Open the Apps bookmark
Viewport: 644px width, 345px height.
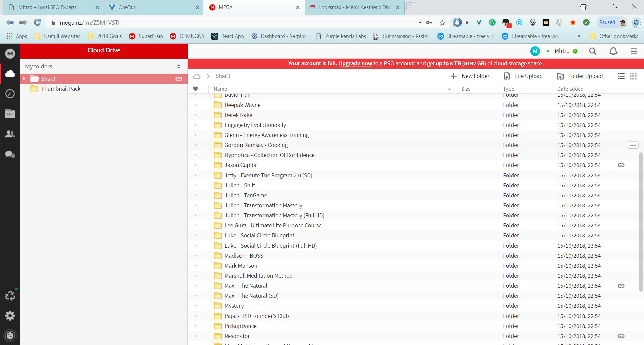tap(17, 36)
